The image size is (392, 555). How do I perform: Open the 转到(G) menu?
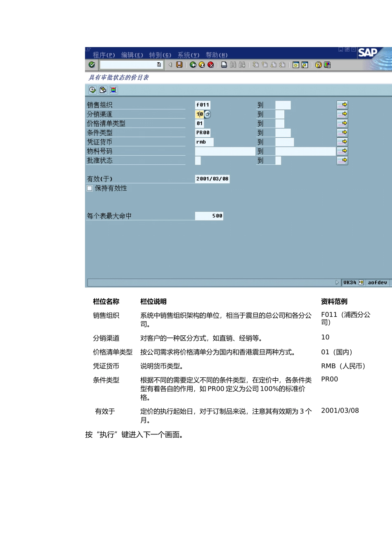tap(160, 55)
